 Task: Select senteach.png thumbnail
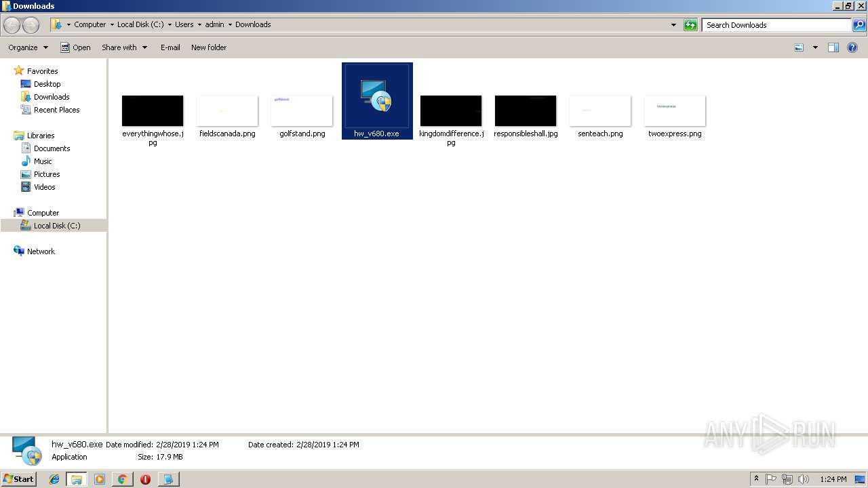click(600, 110)
